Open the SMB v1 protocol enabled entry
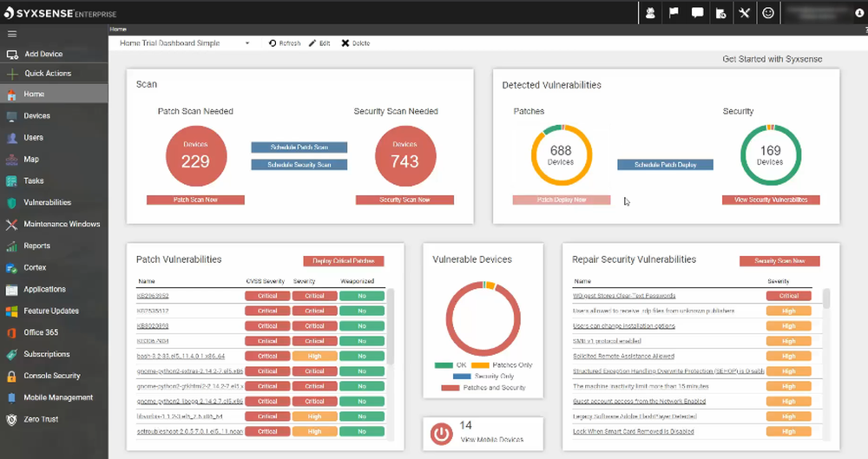868x459 pixels. click(x=607, y=341)
